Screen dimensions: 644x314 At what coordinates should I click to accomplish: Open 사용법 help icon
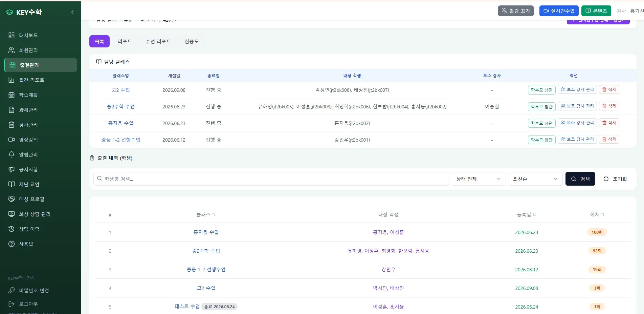(x=12, y=244)
